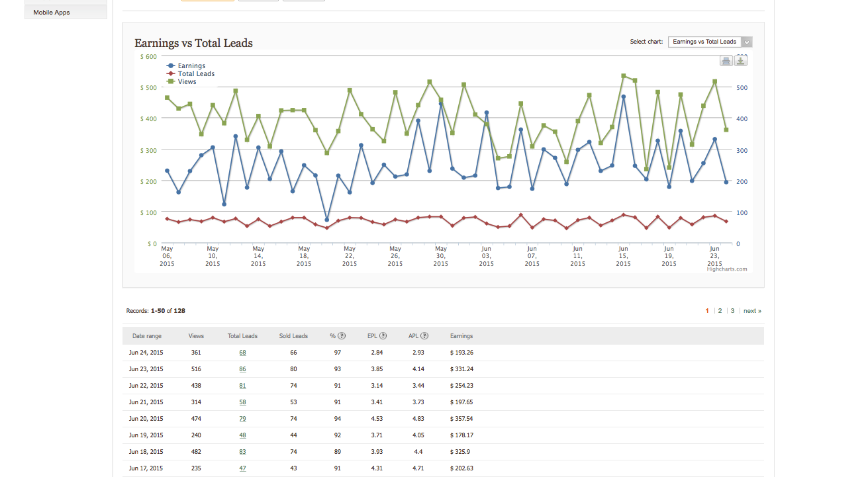Click the Jun 22, 2015 date cell
This screenshot has height=477, width=868.
pyautogui.click(x=146, y=386)
